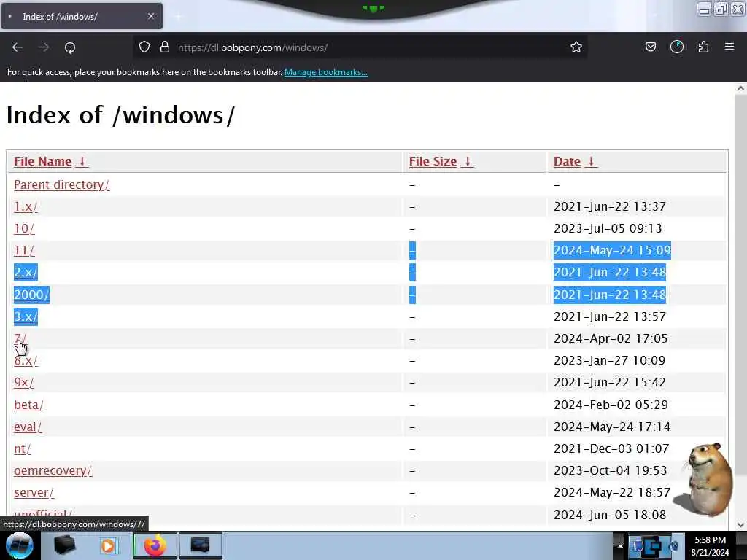Viewport: 747px width, 560px height.
Task: Click date 2021-Dec-03 01:07 for nt/
Action: 611,448
